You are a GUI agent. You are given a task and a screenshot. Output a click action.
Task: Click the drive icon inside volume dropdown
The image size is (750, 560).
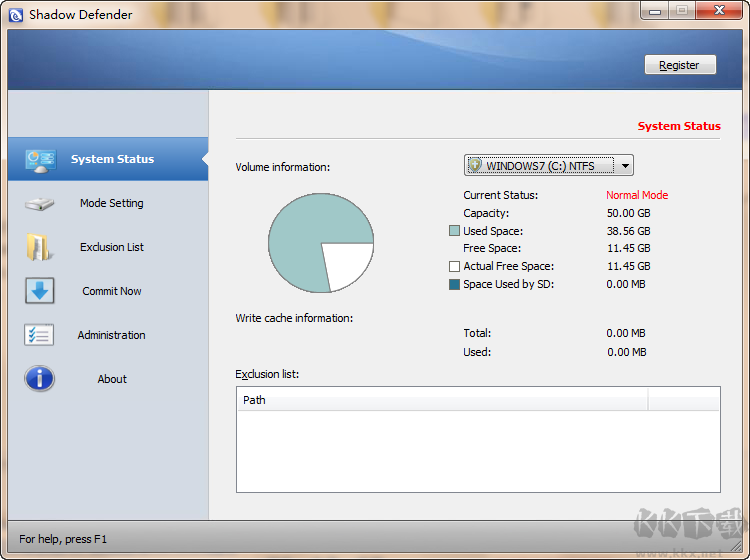point(476,166)
